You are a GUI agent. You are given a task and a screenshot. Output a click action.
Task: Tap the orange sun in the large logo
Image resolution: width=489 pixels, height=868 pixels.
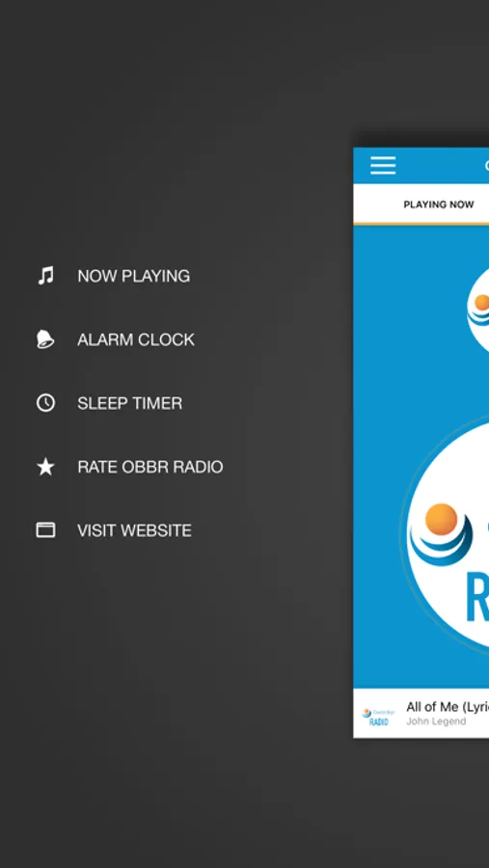[442, 519]
